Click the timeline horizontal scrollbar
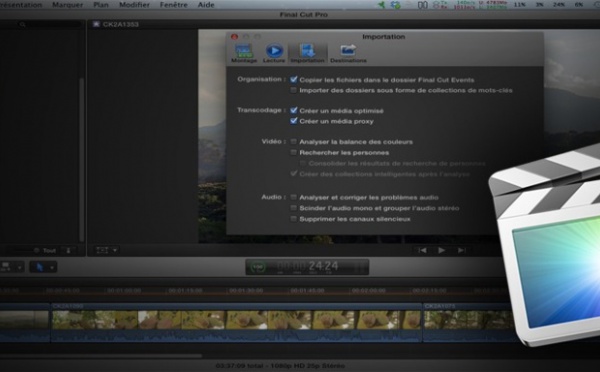600x372 pixels. [101, 356]
